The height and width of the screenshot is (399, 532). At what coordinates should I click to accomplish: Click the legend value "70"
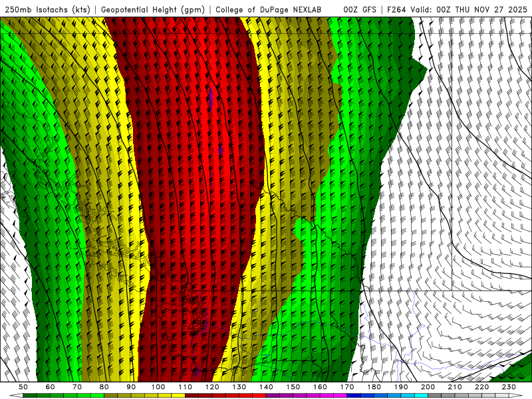(77, 387)
